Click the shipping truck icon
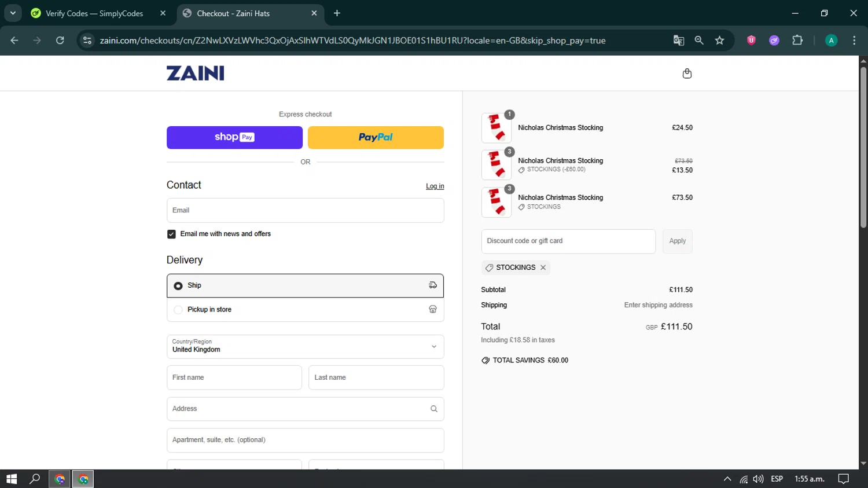Image resolution: width=868 pixels, height=488 pixels. click(433, 285)
